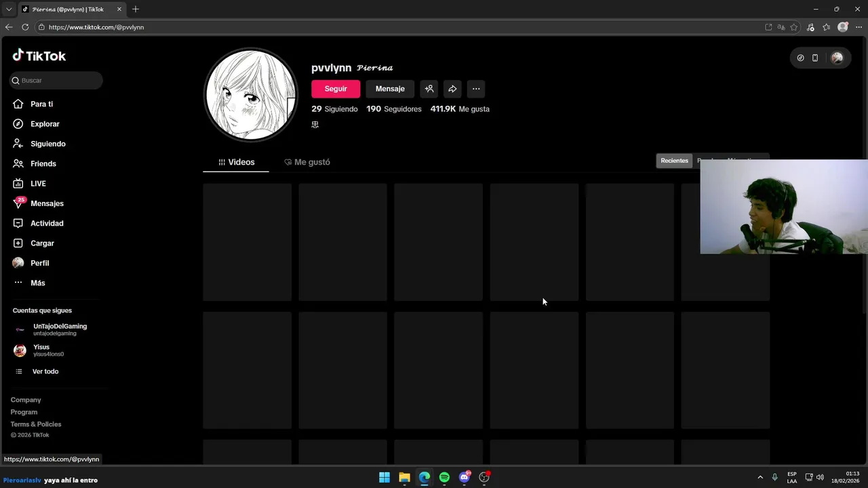Click the Seguir button

coord(336,89)
